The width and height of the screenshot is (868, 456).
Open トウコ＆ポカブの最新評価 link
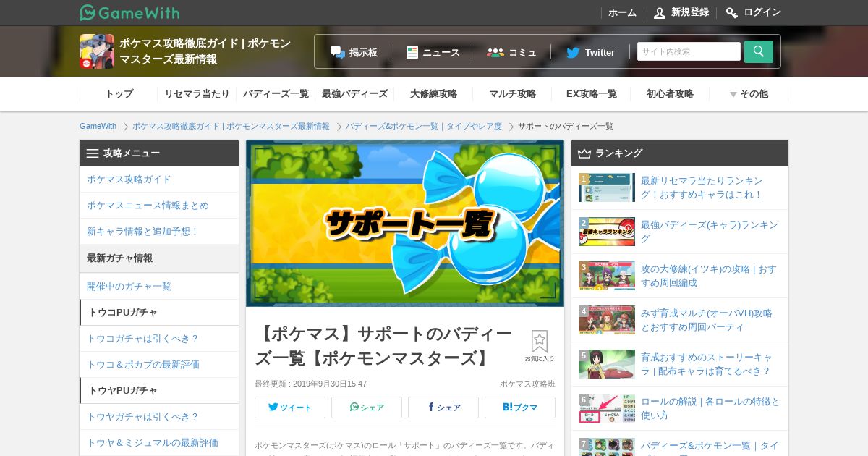(159, 365)
